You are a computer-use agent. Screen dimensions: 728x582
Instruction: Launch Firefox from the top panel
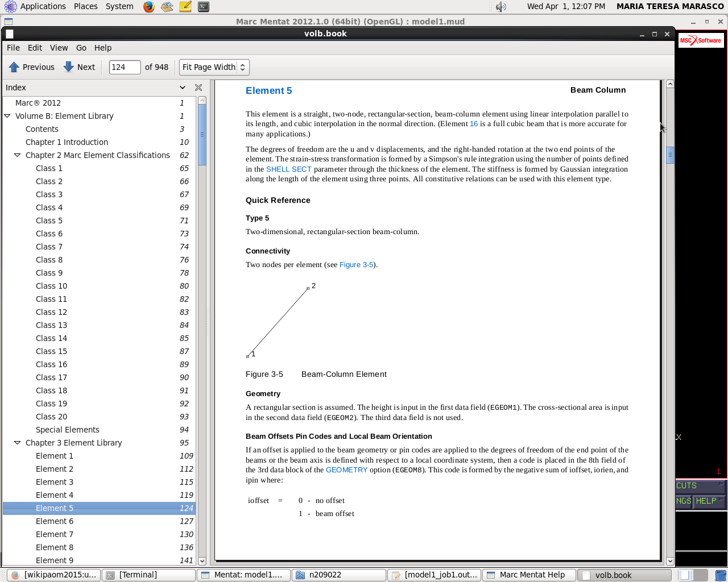click(149, 7)
